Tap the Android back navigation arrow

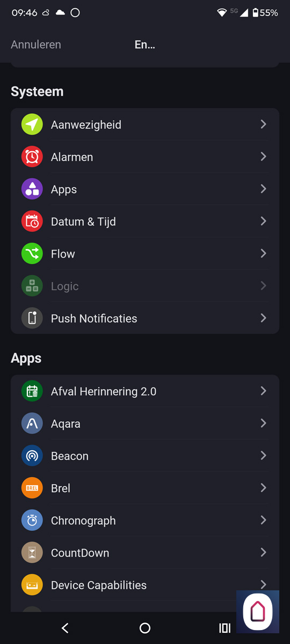[x=65, y=628]
